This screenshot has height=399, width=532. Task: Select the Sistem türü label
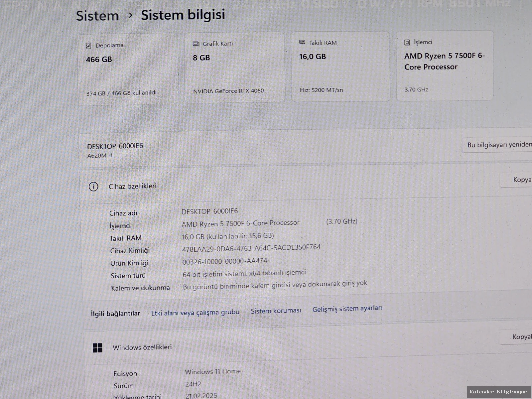(x=128, y=276)
